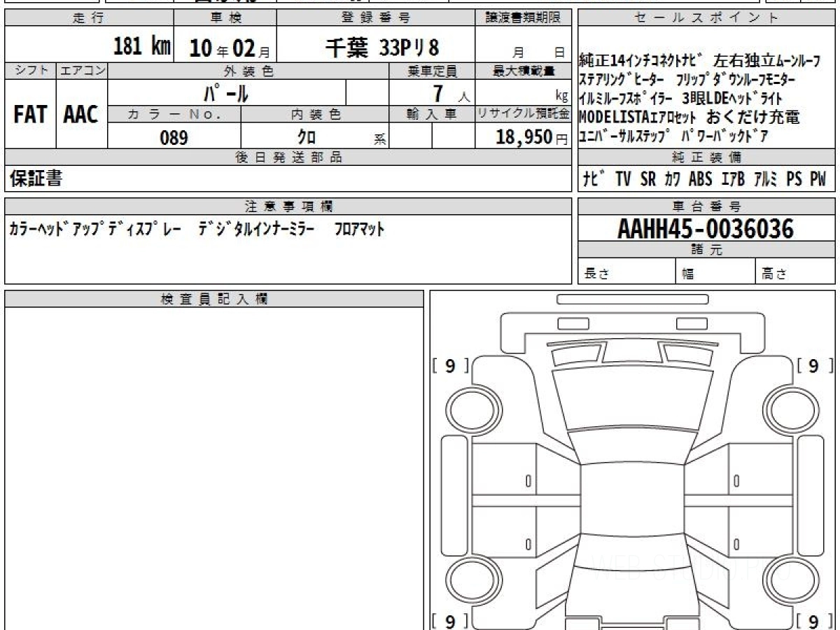Select equipment code "カワ"
840x630 pixels.
tap(673, 179)
